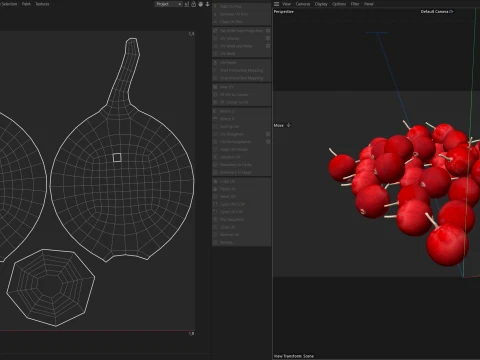Open the viewport Filter menu

pos(355,4)
